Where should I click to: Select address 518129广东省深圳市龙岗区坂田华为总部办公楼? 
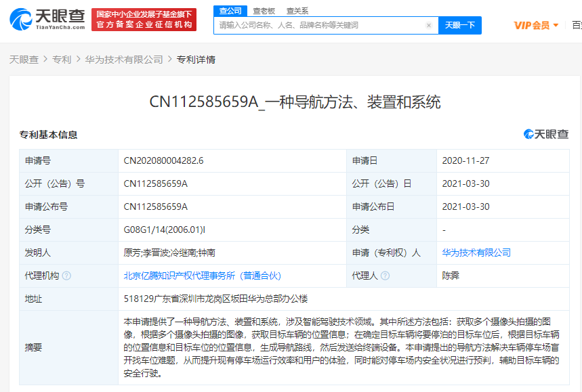tap(215, 299)
